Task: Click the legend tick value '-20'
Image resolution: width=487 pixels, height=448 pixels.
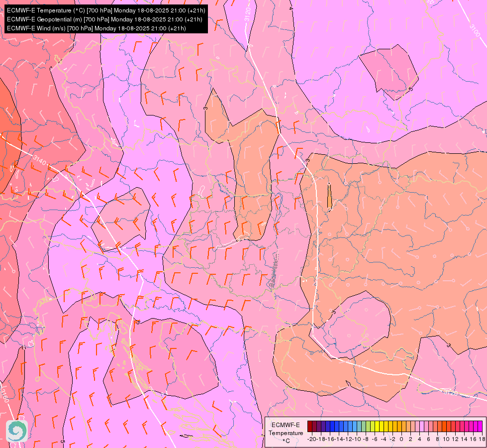Action: [x=312, y=440]
